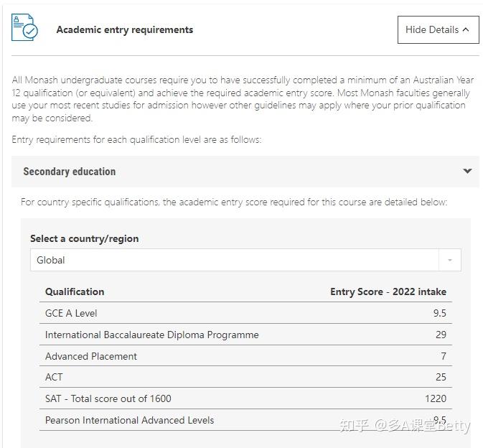
Task: Click the Secondary education heading
Action: click(x=70, y=172)
